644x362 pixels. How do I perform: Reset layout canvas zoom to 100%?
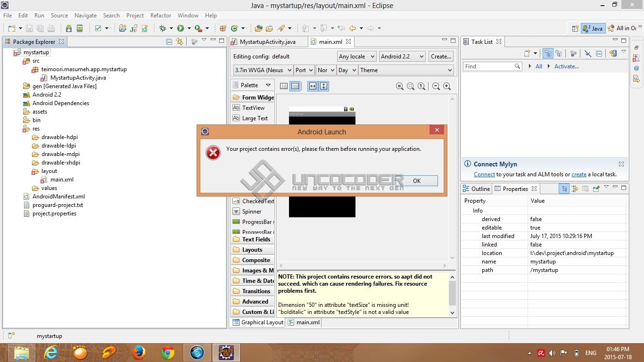(x=421, y=86)
